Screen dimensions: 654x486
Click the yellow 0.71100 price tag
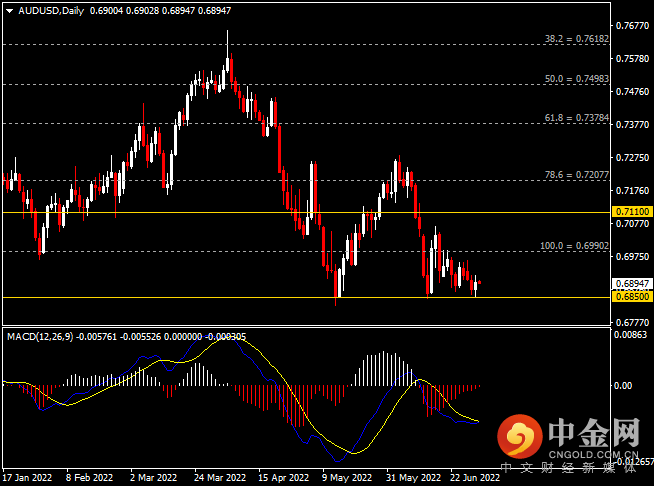[632, 212]
